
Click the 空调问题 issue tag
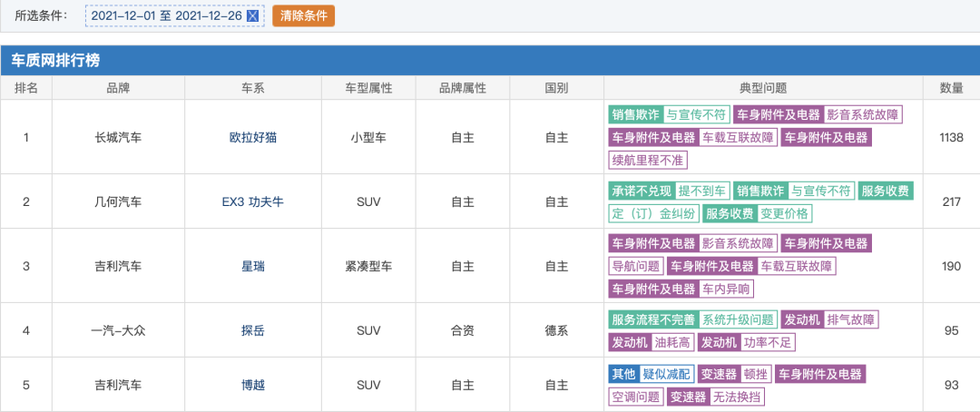[635, 397]
